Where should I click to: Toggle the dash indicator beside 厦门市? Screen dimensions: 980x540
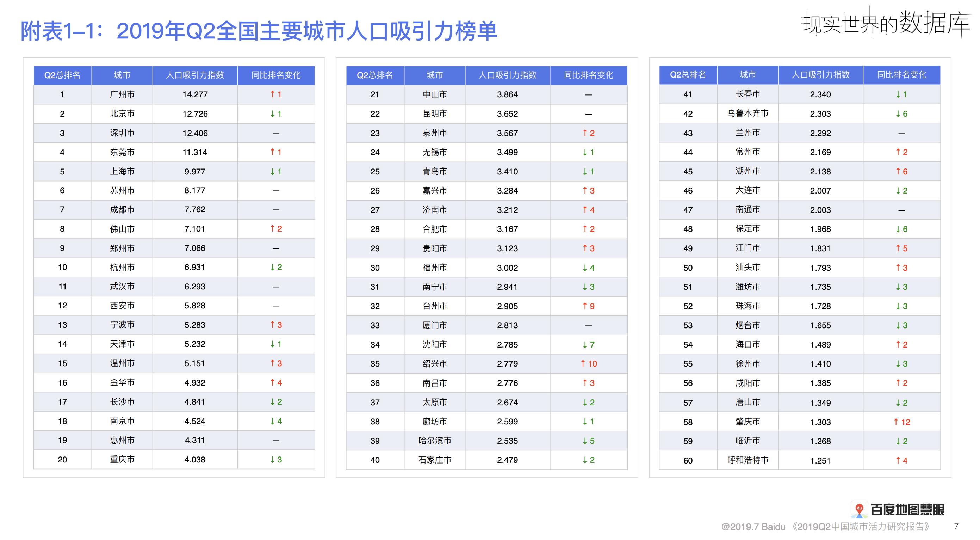[588, 325]
